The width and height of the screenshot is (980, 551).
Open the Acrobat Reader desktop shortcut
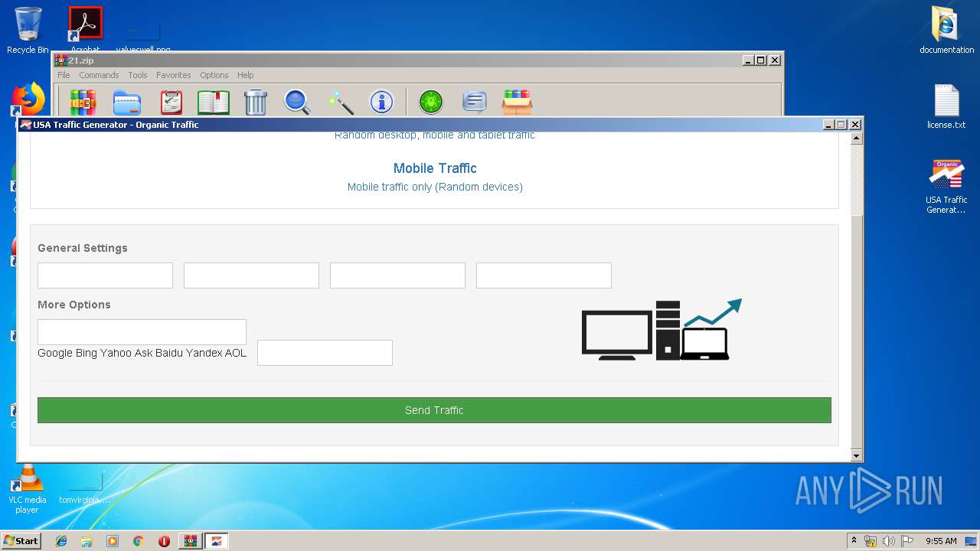point(85,29)
